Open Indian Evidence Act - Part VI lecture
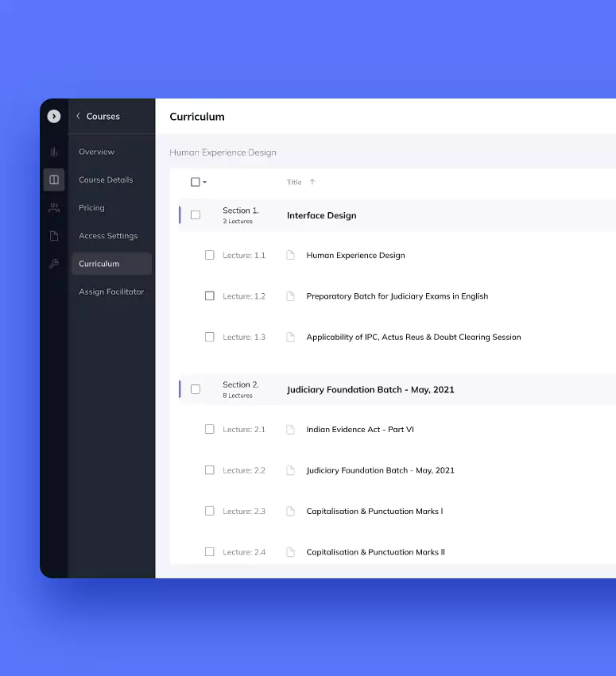 360,430
